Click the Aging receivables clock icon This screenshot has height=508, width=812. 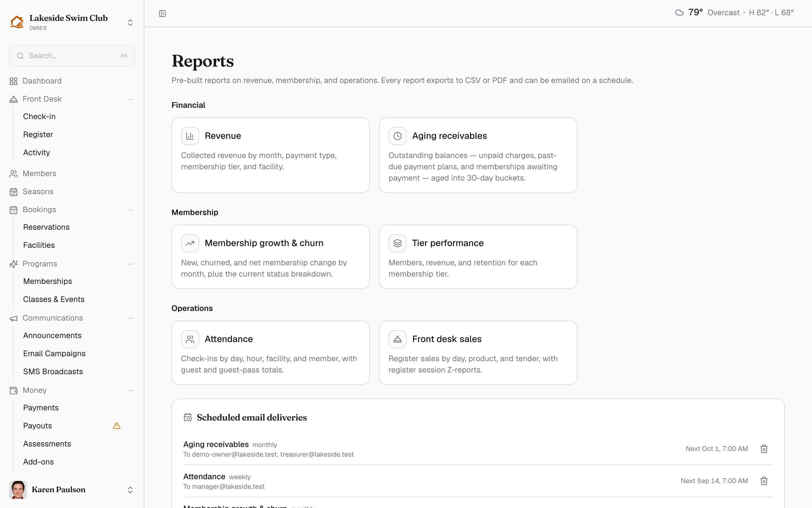[397, 136]
